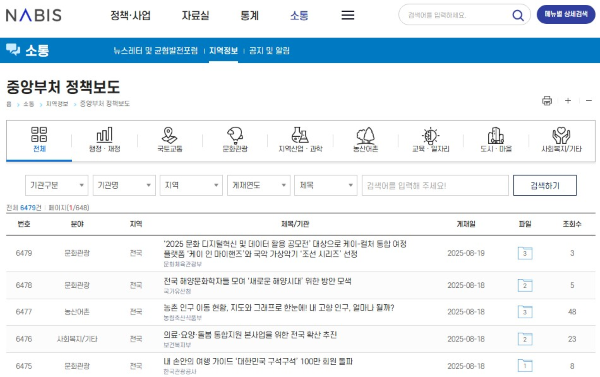This screenshot has width=600, height=377.
Task: Click the 지역정보 breadcrumb link
Action: [x=57, y=104]
